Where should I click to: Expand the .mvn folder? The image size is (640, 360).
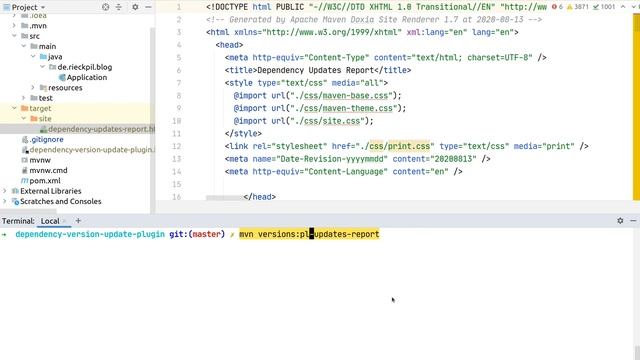coord(14,25)
